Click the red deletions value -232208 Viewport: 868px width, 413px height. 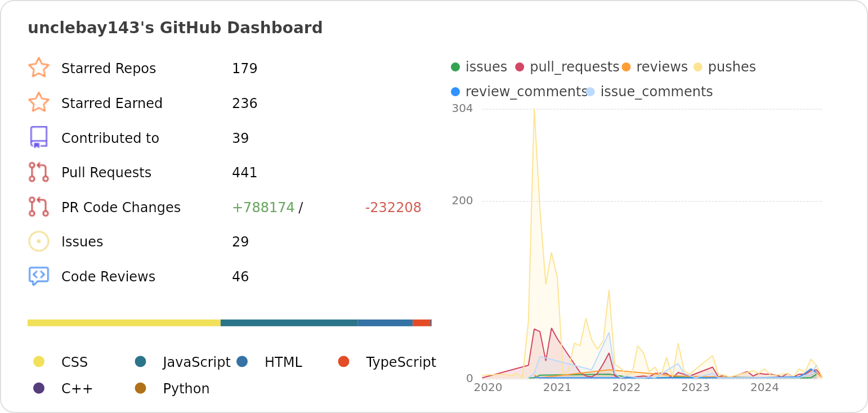(393, 208)
